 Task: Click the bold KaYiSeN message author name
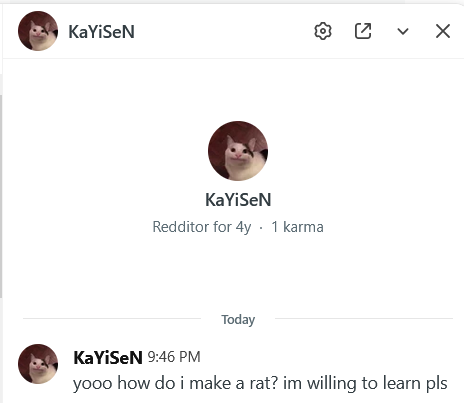click(108, 358)
